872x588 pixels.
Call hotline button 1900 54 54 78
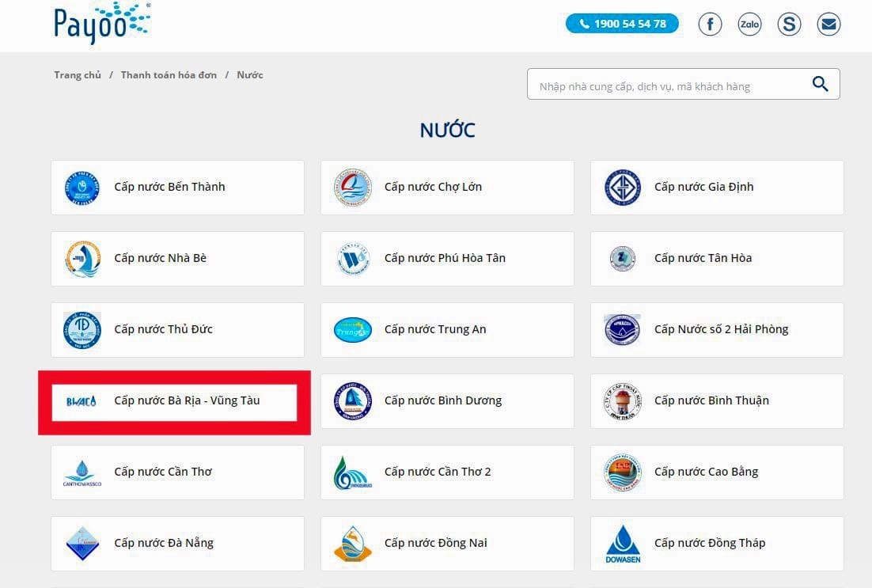click(x=622, y=24)
